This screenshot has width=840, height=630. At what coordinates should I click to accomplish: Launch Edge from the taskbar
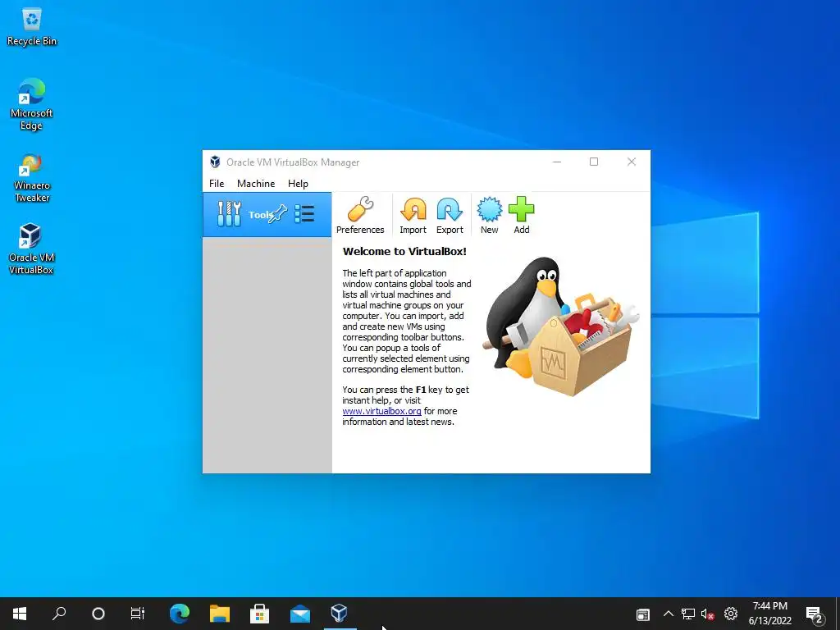click(180, 614)
